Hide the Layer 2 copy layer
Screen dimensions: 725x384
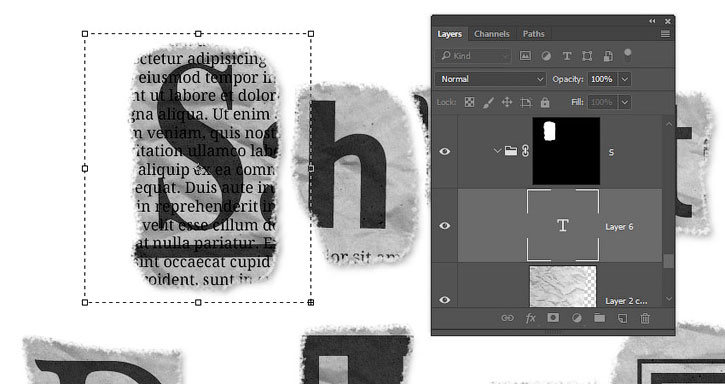click(x=445, y=300)
